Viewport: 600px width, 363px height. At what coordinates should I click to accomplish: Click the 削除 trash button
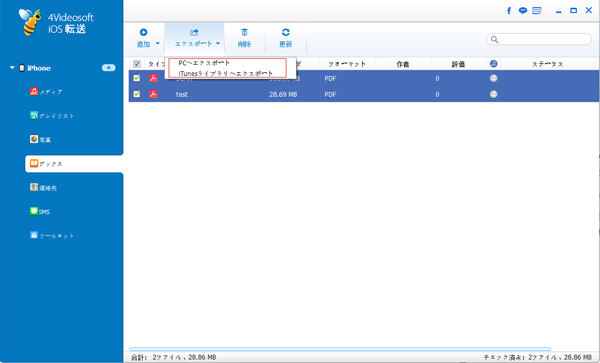coord(244,38)
